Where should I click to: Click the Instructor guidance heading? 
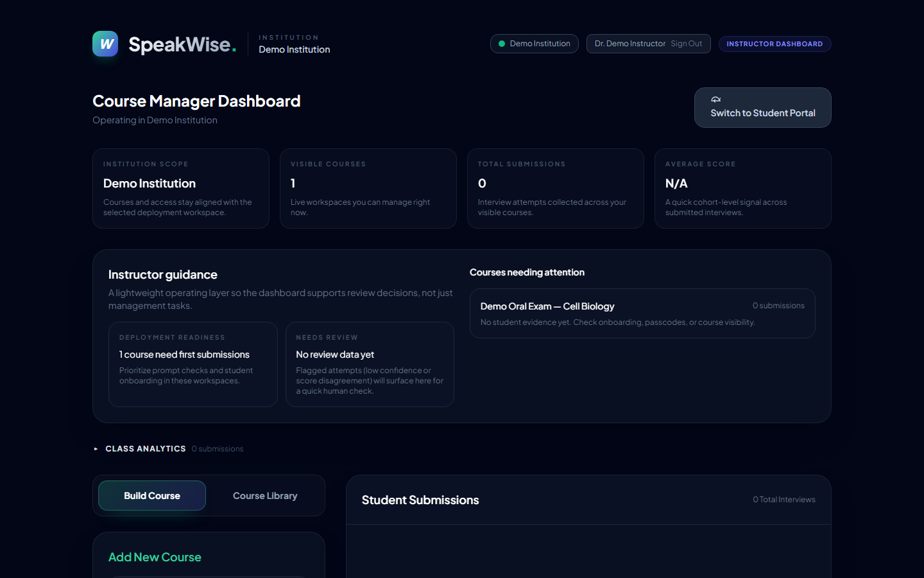163,275
